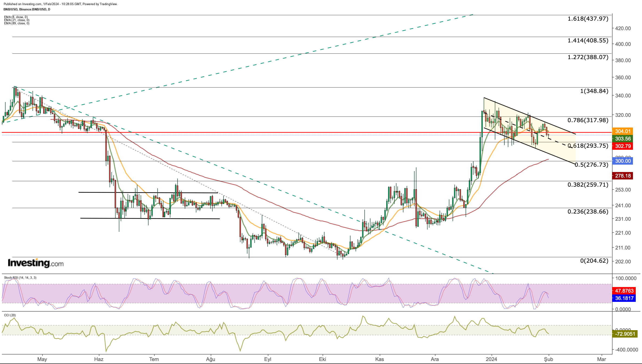
Task: Click the 380.00 price axis value
Action: [623, 60]
